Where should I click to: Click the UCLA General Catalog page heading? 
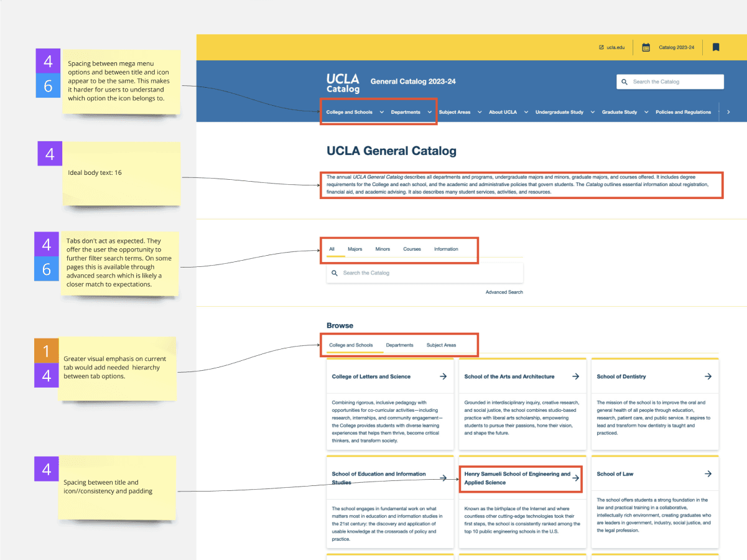coord(391,151)
